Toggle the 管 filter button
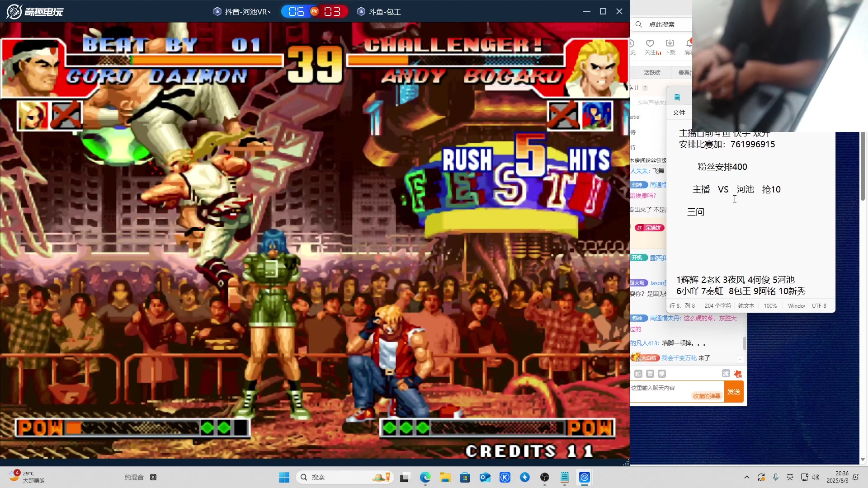This screenshot has width=868, height=488. click(x=650, y=374)
